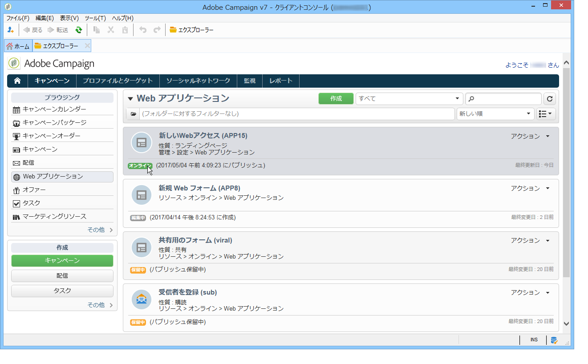Go to the プロファイルとターゲット navigation tab

(118, 81)
